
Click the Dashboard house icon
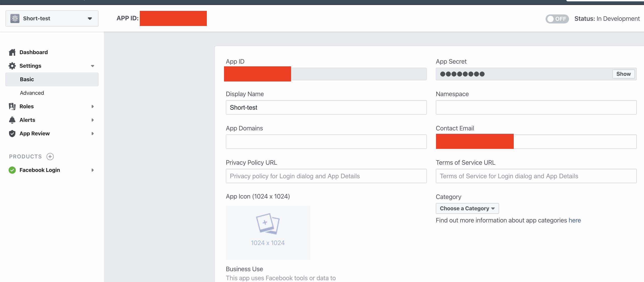click(x=12, y=52)
